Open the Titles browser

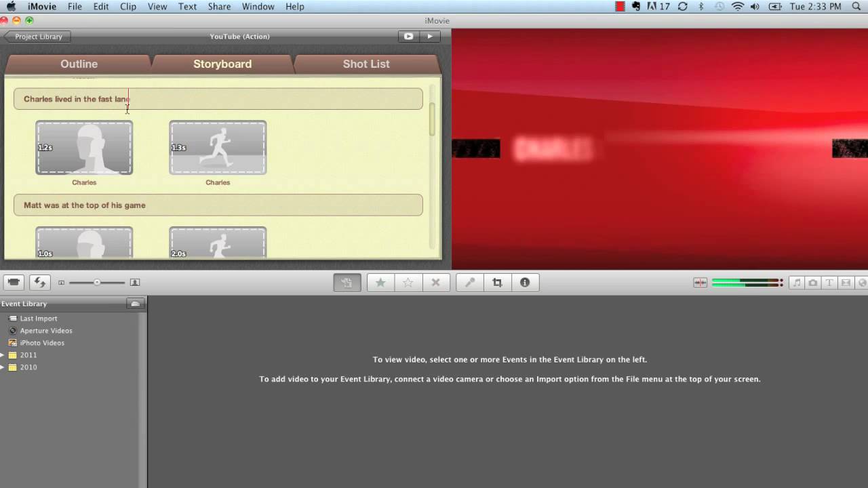pyautogui.click(x=829, y=283)
